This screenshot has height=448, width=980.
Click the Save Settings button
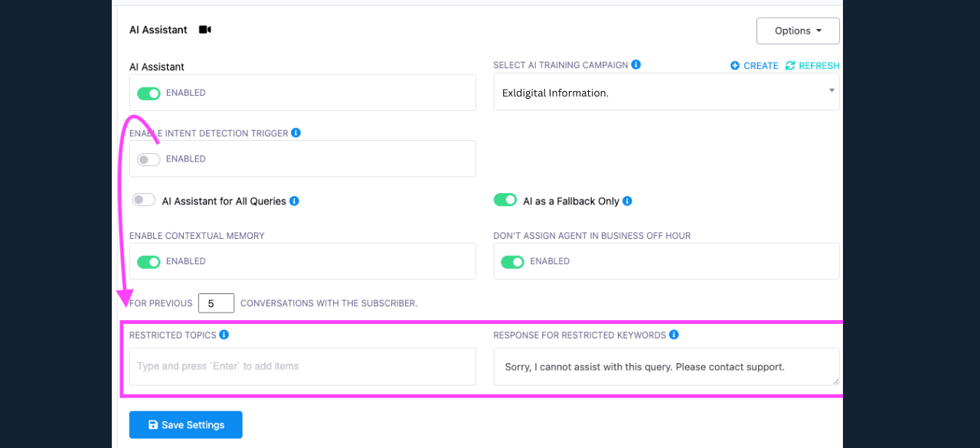(x=186, y=425)
